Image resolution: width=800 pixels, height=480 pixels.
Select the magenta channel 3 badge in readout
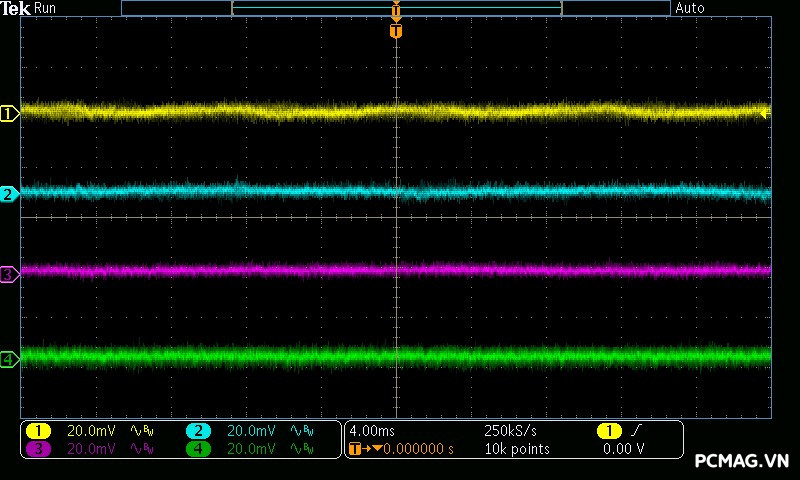pos(38,449)
